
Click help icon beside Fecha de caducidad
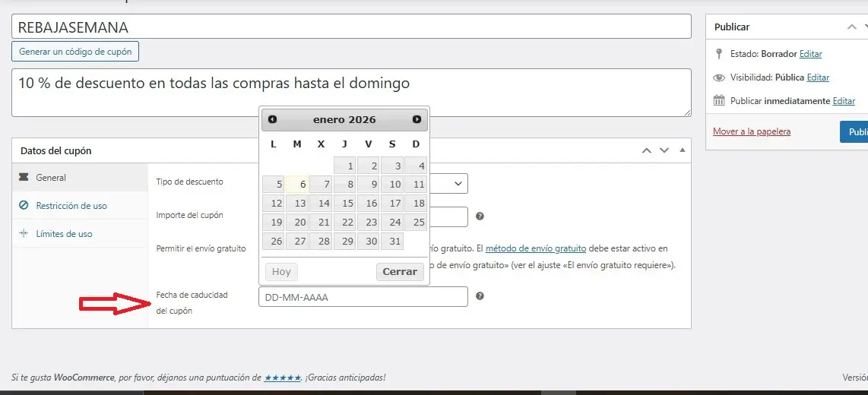pyautogui.click(x=480, y=296)
